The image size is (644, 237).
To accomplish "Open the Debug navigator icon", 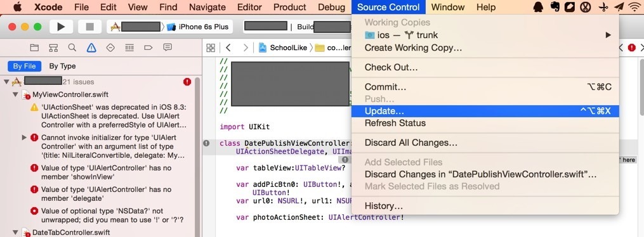I will 129,48.
